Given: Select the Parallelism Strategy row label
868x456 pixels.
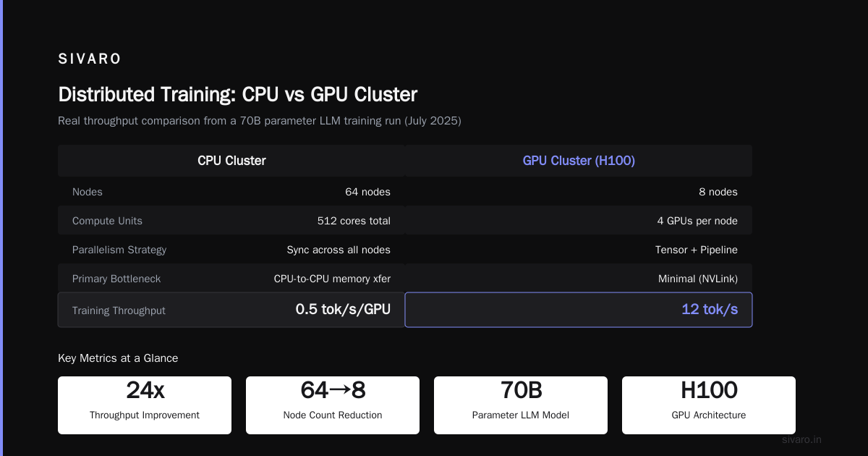Looking at the screenshot, I should [x=119, y=250].
